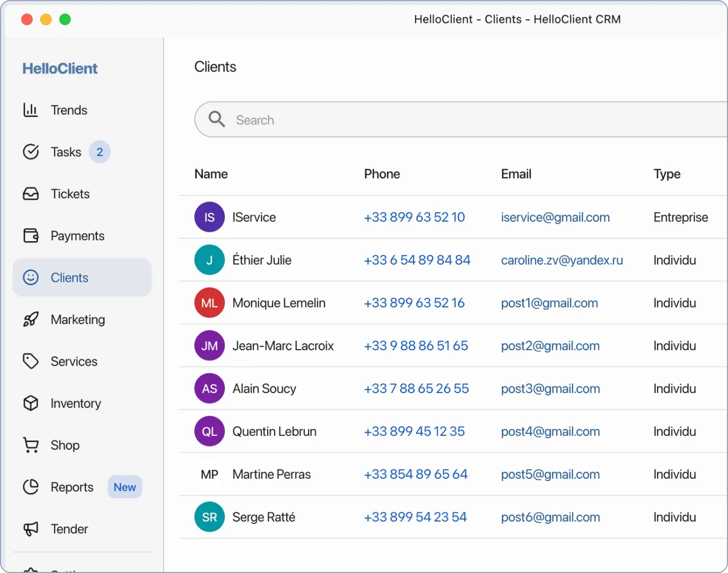
Task: Click IService's purple avatar
Action: pyautogui.click(x=209, y=217)
